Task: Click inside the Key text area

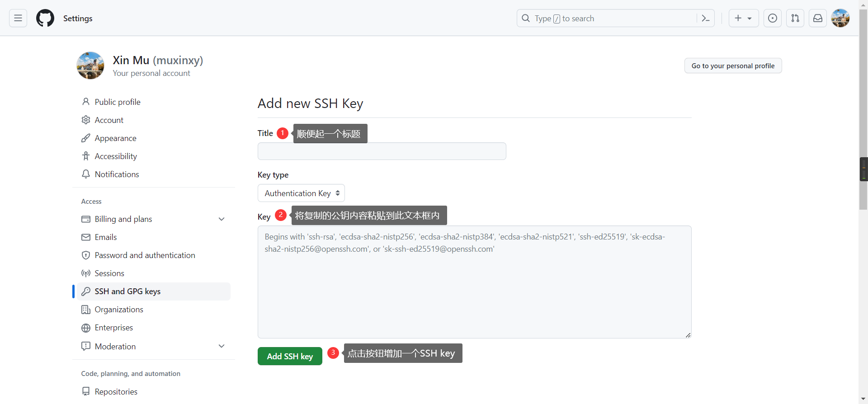Action: 474,289
